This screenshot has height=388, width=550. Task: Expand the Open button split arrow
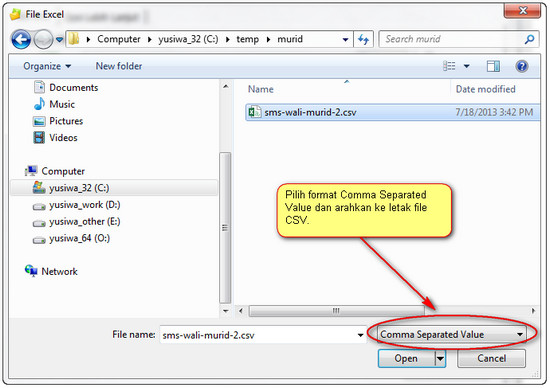pos(440,359)
